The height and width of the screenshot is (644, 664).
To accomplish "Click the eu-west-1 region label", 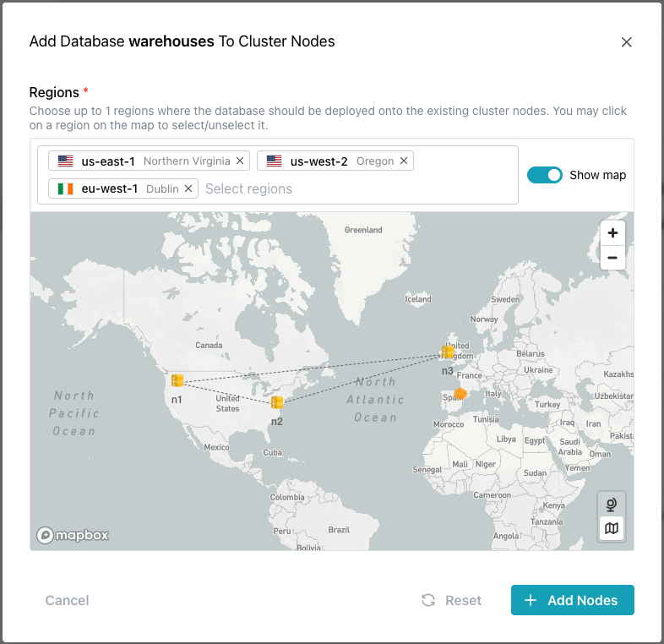I will coord(110,189).
